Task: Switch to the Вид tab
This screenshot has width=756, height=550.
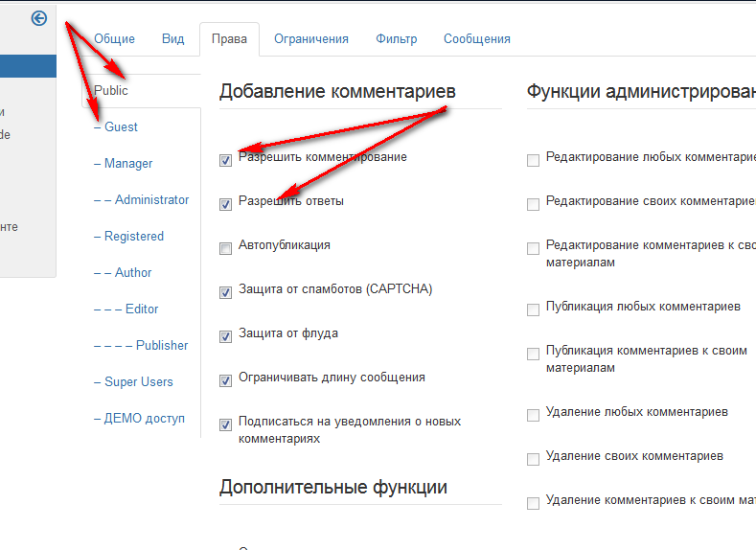Action: pyautogui.click(x=172, y=39)
